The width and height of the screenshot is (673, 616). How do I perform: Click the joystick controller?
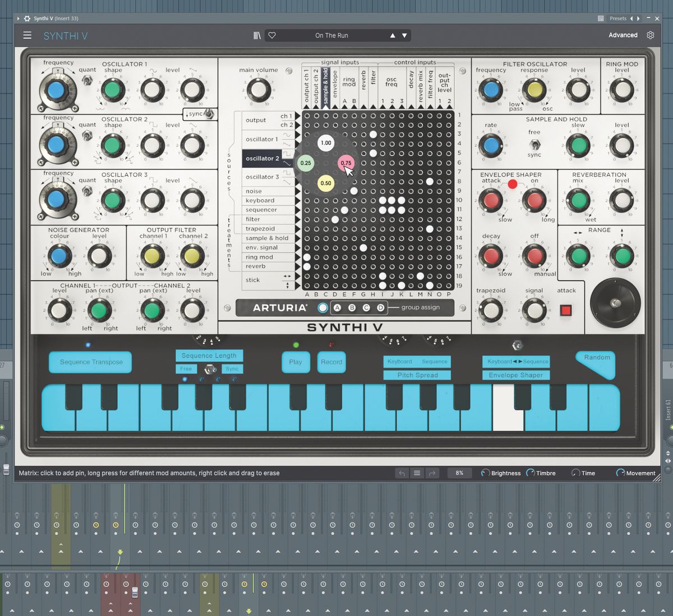(615, 304)
